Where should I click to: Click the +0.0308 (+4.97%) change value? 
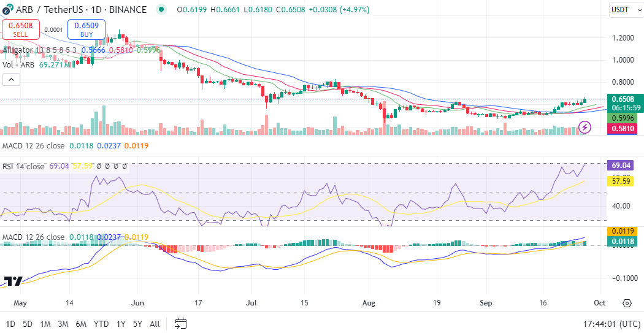(x=339, y=9)
